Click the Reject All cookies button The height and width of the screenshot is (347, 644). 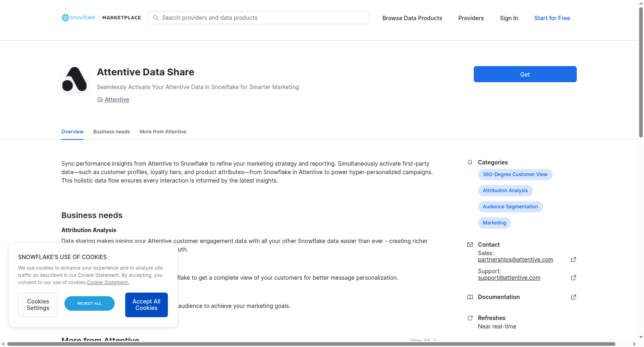point(89,303)
